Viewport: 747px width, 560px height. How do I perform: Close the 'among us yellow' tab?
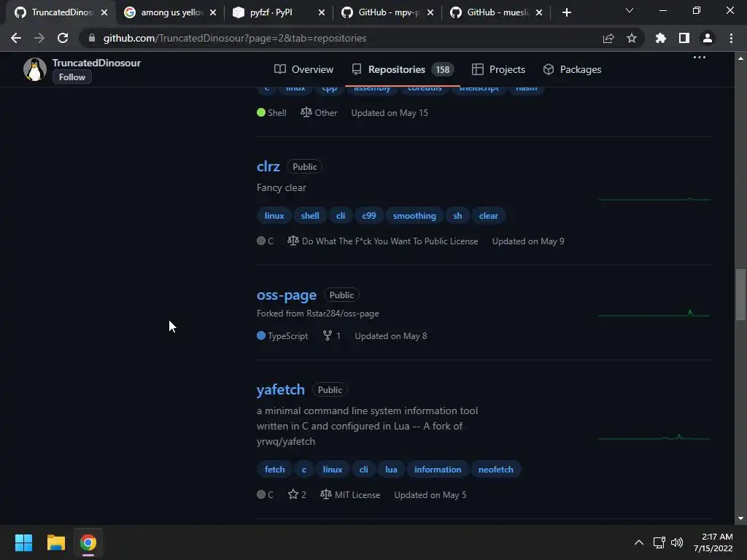point(213,13)
